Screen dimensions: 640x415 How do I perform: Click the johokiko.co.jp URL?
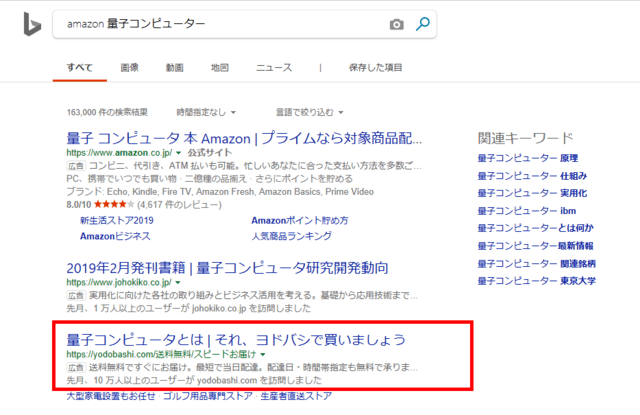point(119,282)
